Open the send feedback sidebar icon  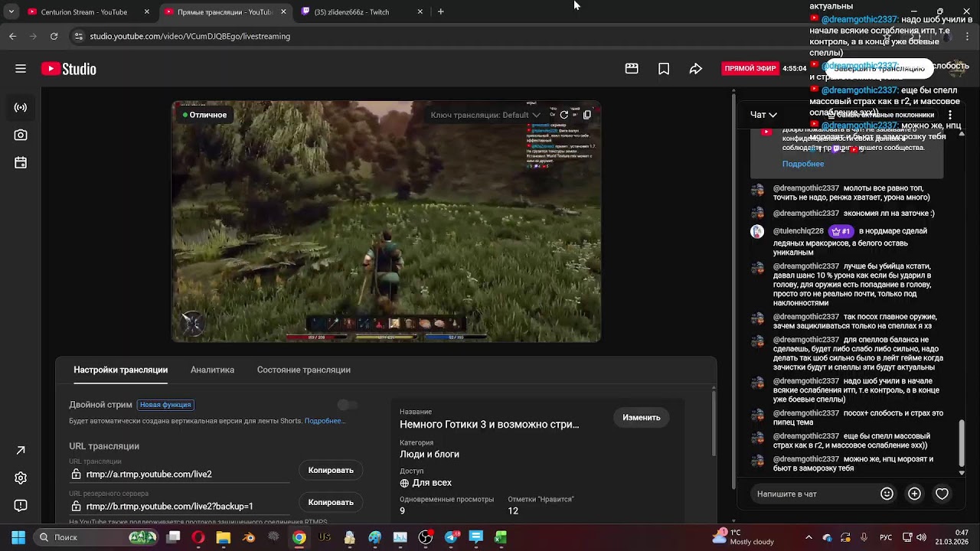(21, 506)
